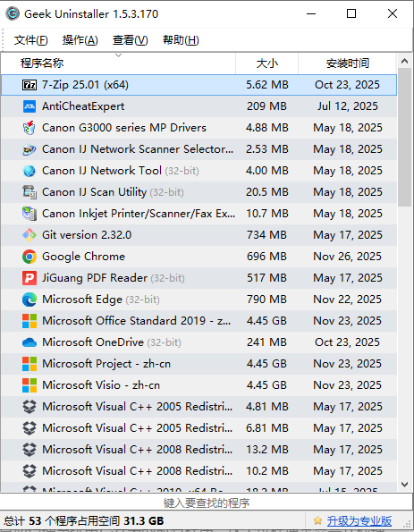
Task: Click the 20.5 MB Scan Utility size
Action: click(x=267, y=192)
